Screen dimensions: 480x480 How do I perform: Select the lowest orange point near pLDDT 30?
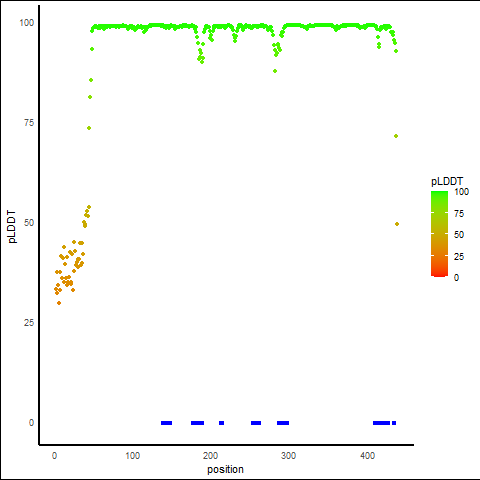click(59, 303)
